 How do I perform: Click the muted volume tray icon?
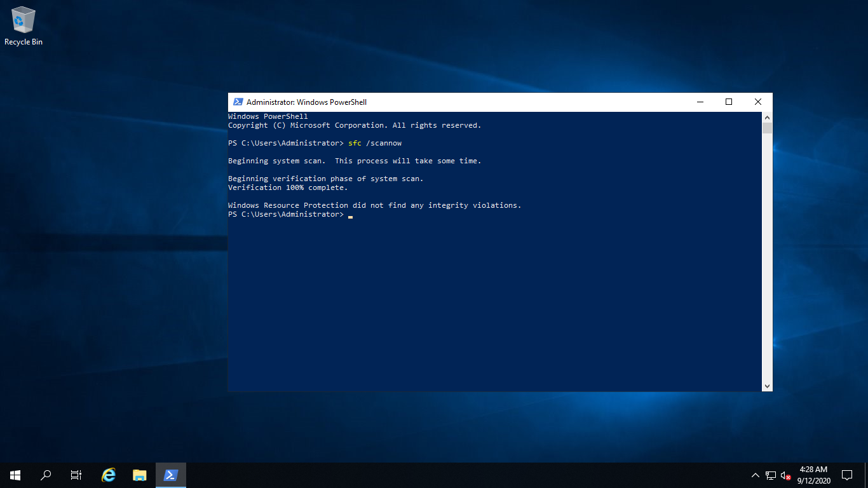coord(786,475)
